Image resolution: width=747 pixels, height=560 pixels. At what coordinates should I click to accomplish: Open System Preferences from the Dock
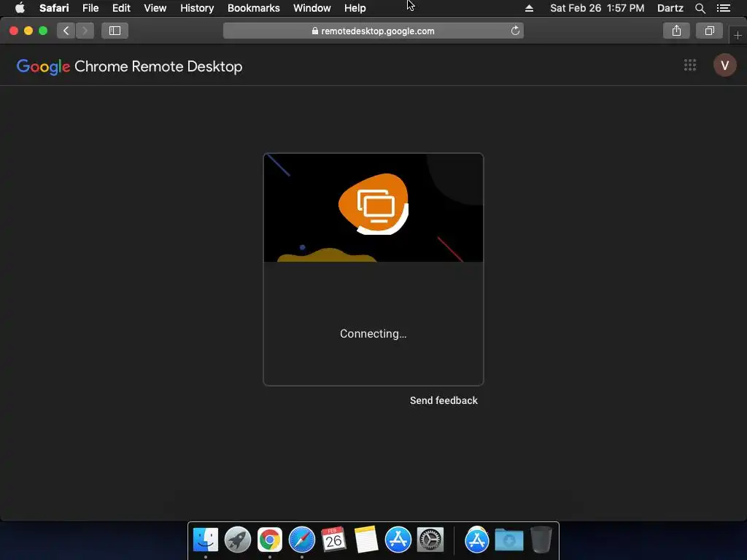point(430,540)
